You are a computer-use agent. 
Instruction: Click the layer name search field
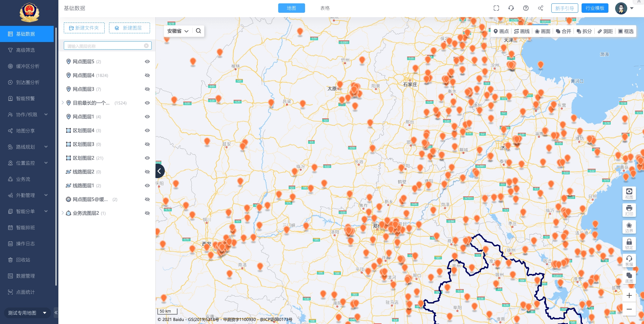(105, 46)
